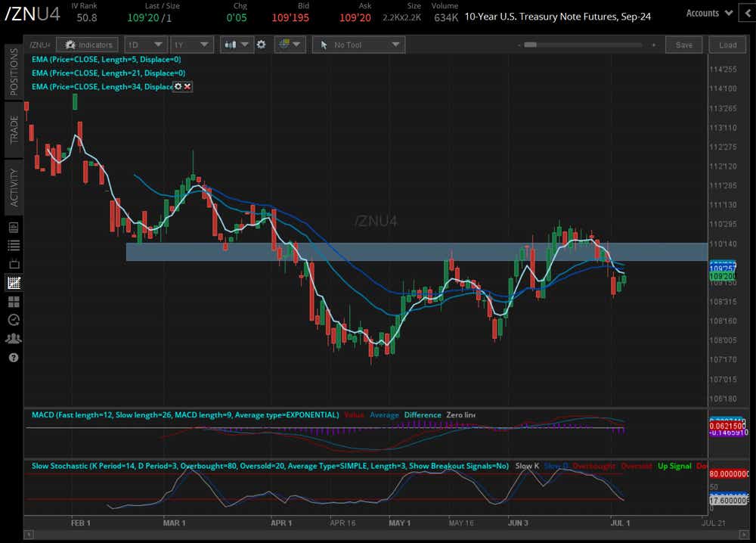This screenshot has width=756, height=543.
Task: Click the Slow Stochastic study title label
Action: (x=270, y=466)
